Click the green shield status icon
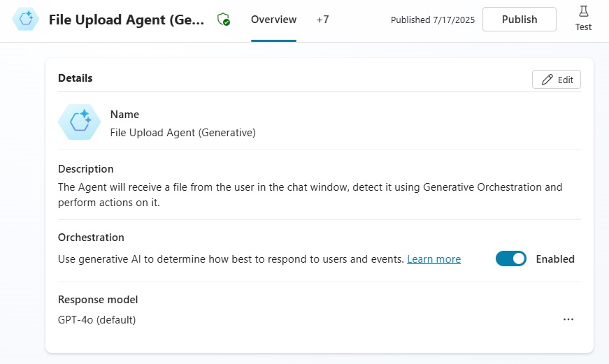Viewport: 609px width, 364px height. pyautogui.click(x=223, y=19)
